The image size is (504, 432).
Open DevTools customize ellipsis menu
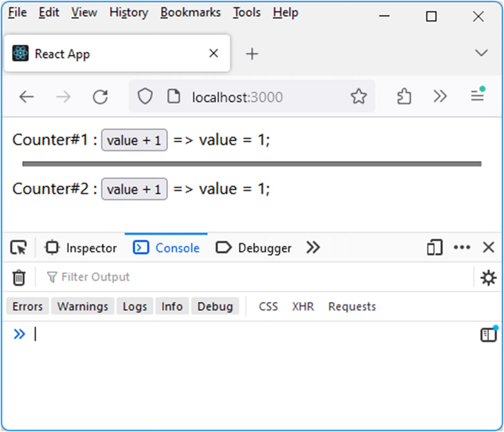(x=462, y=248)
